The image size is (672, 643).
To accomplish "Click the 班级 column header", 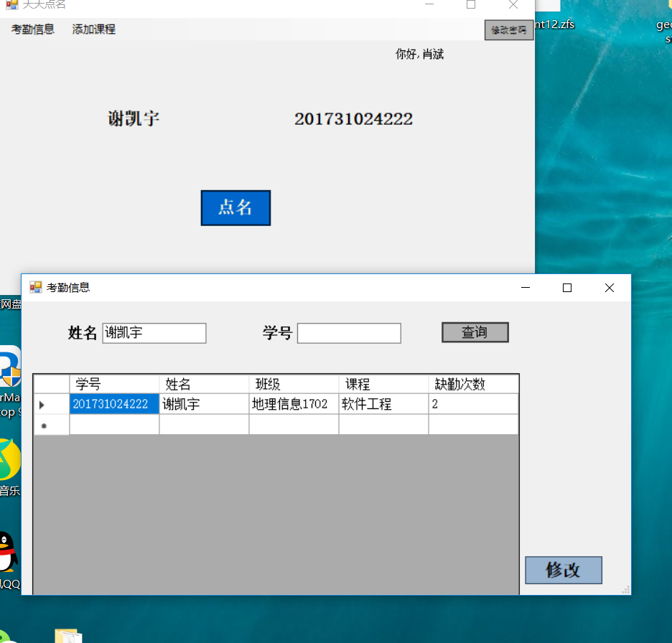I will pos(294,384).
